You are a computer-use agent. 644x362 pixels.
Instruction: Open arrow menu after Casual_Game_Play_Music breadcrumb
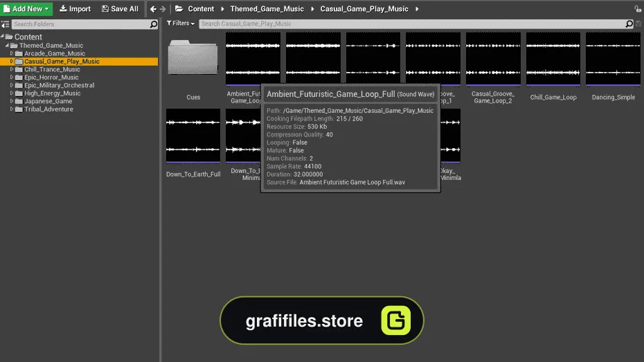[x=417, y=8]
